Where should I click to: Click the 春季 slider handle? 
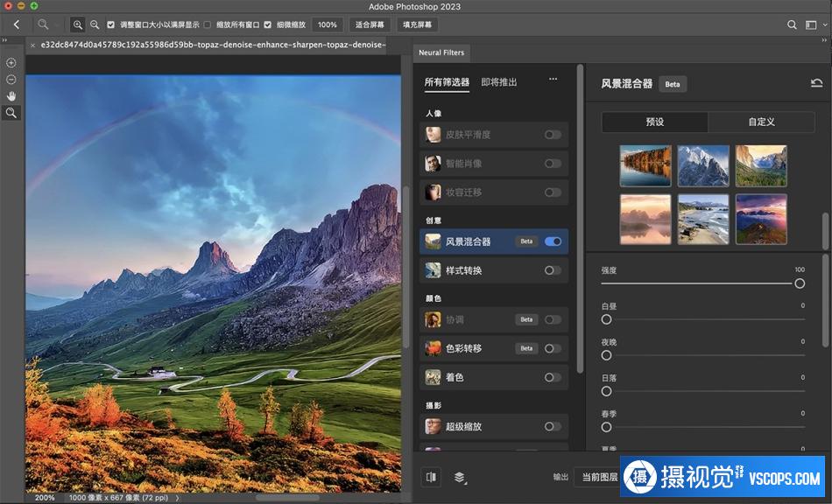(607, 427)
